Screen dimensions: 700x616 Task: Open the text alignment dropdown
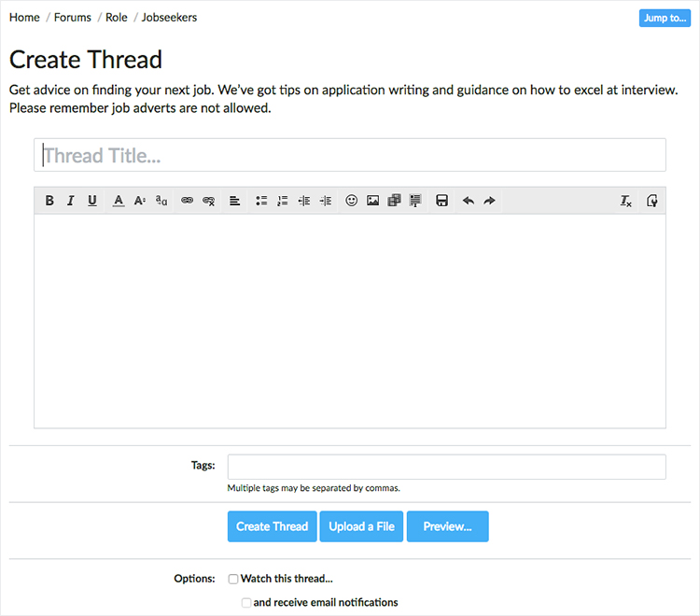pos(235,201)
